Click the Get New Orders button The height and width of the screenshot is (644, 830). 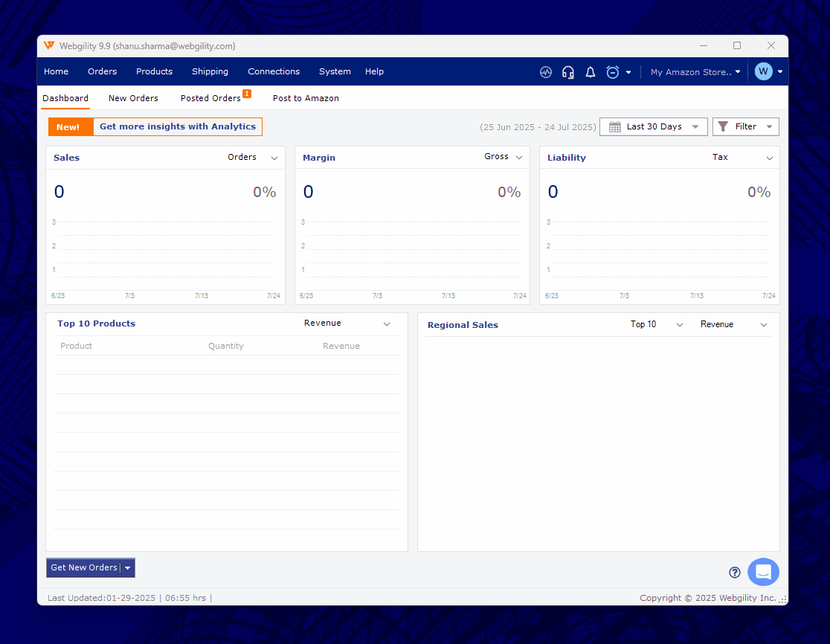[84, 568]
